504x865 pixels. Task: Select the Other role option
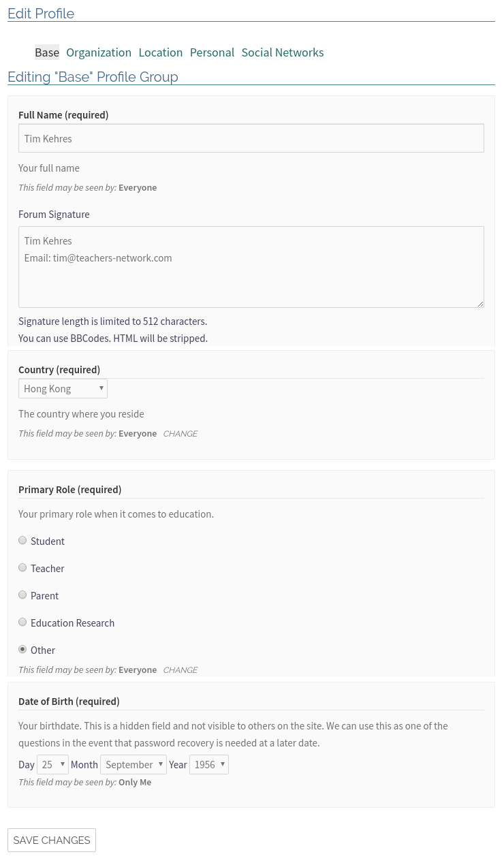click(x=22, y=649)
